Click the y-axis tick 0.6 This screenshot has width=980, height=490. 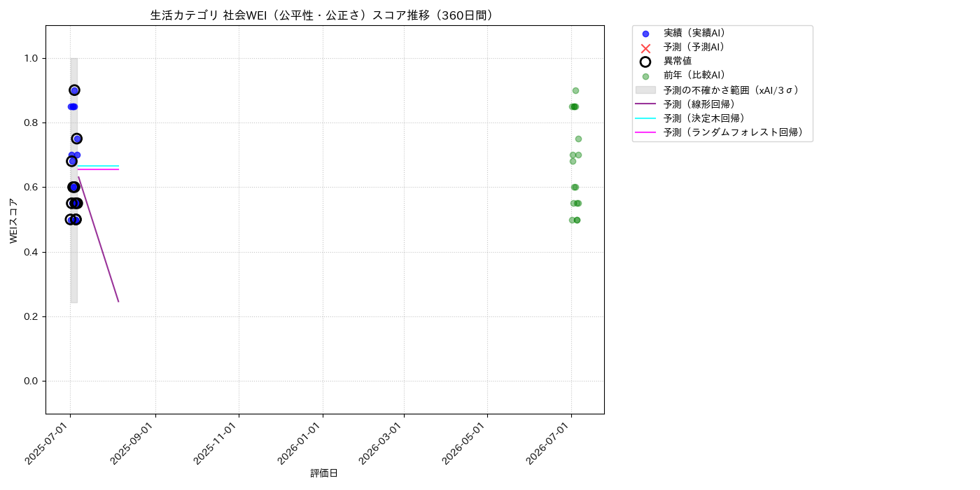pos(31,188)
